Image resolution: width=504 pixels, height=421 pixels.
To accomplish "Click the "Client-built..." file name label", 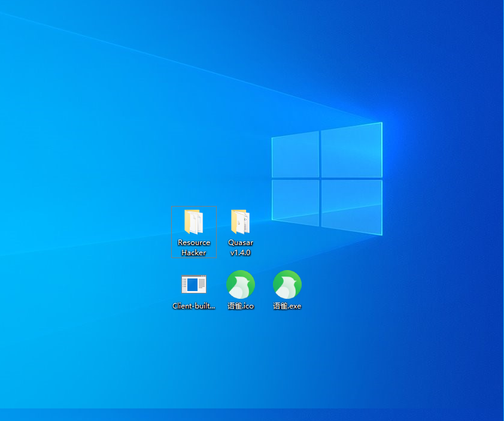I will click(193, 306).
